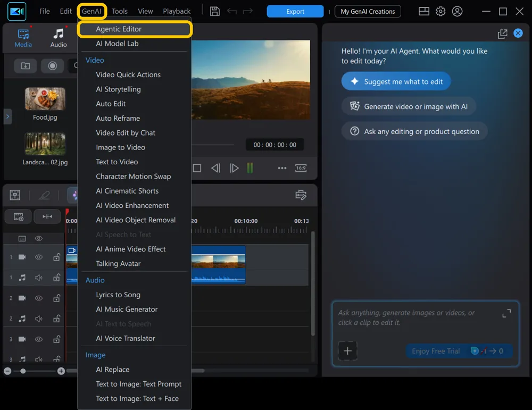This screenshot has width=532, height=410.
Task: Toggle lock on video track 1
Action: [57, 257]
